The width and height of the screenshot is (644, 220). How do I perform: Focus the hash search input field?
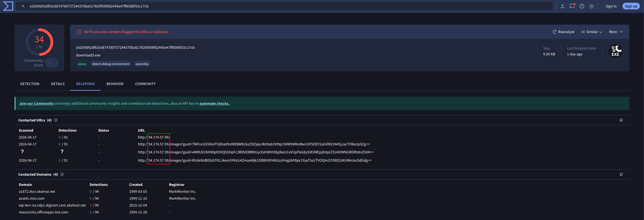coord(284,6)
